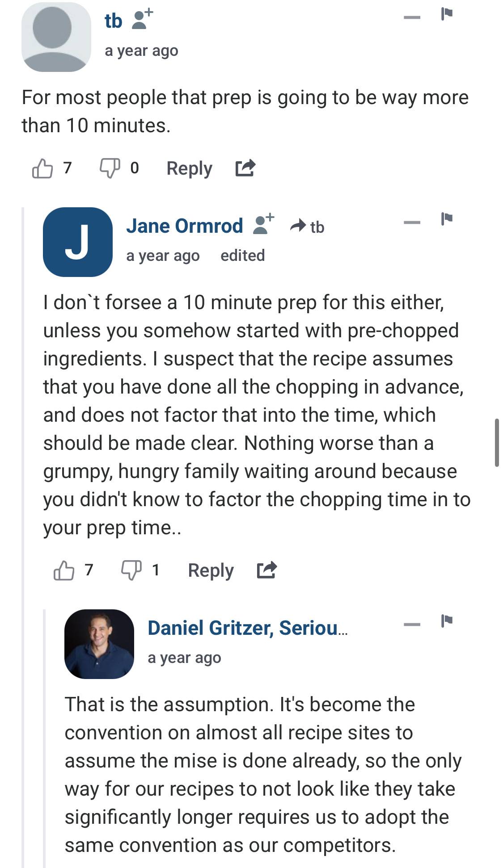Collapse tb's comment thread
Image resolution: width=503 pixels, height=868 pixels.
point(412,17)
